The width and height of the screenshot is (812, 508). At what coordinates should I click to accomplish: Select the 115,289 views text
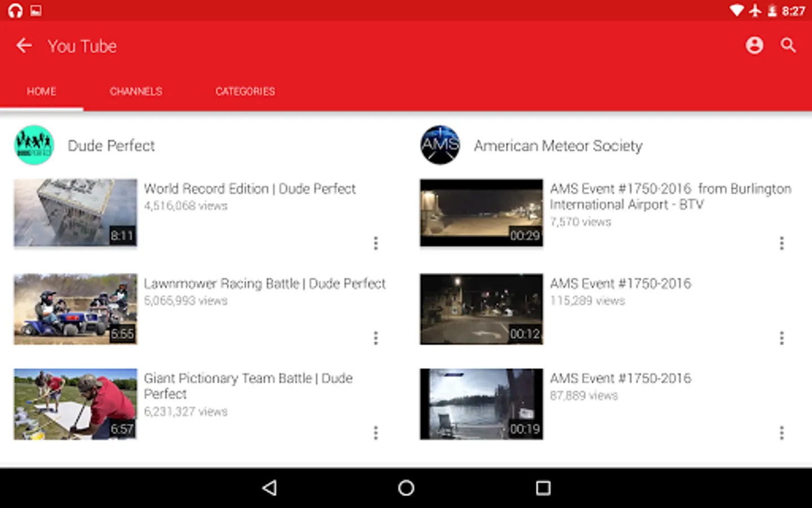click(588, 301)
